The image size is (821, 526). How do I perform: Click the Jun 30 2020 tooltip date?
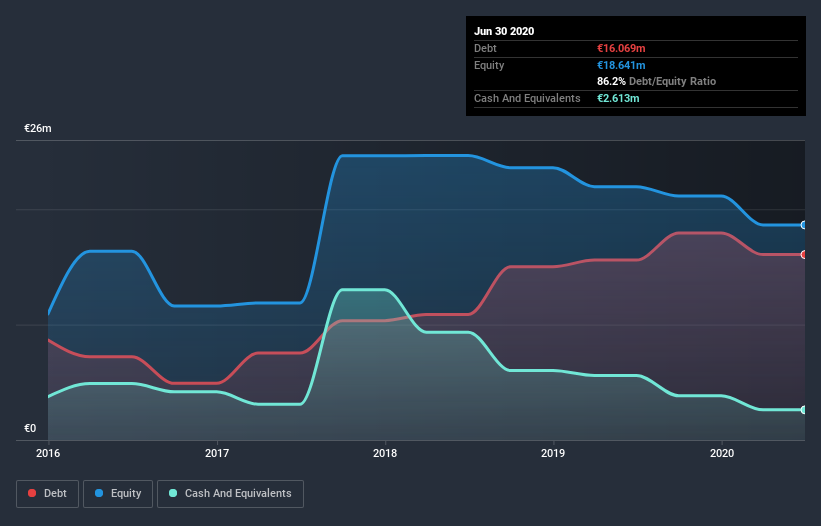click(x=504, y=31)
